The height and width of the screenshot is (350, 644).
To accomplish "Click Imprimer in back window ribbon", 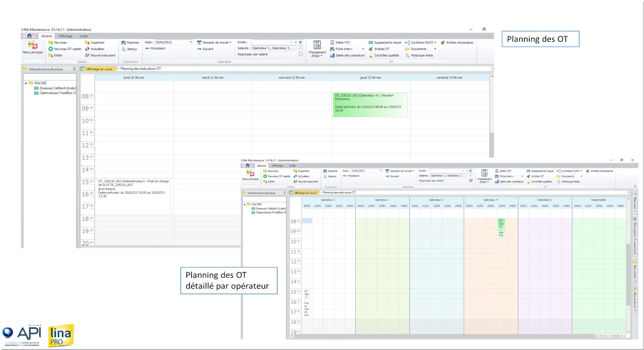I will (130, 42).
